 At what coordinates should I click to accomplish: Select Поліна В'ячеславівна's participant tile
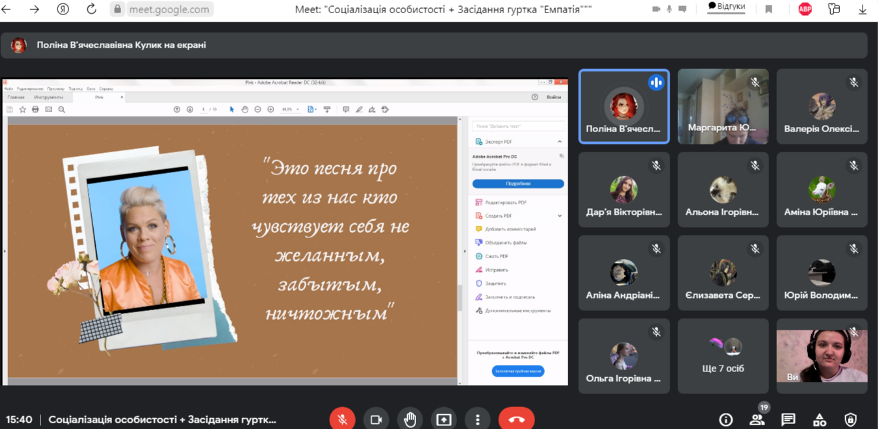[624, 107]
